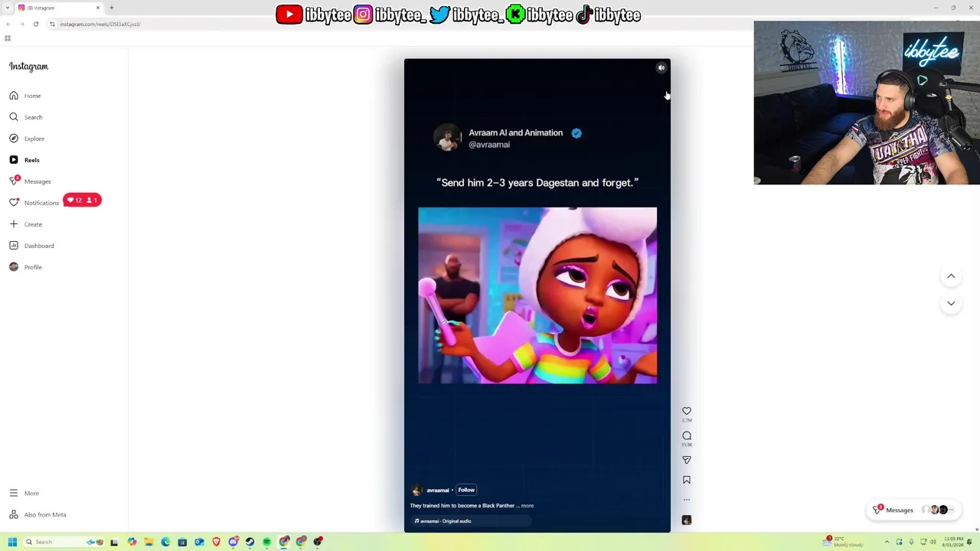The height and width of the screenshot is (551, 980).
Task: Open the avraamai username link on the reel
Action: tap(438, 491)
